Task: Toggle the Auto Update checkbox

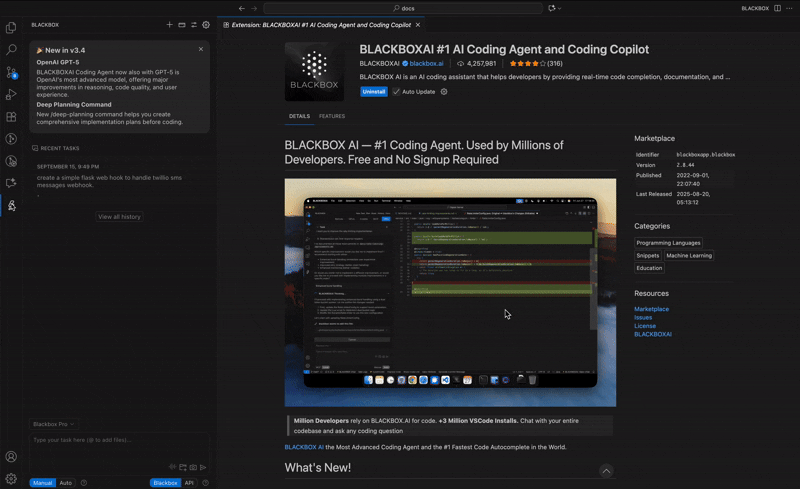Action: [x=396, y=92]
